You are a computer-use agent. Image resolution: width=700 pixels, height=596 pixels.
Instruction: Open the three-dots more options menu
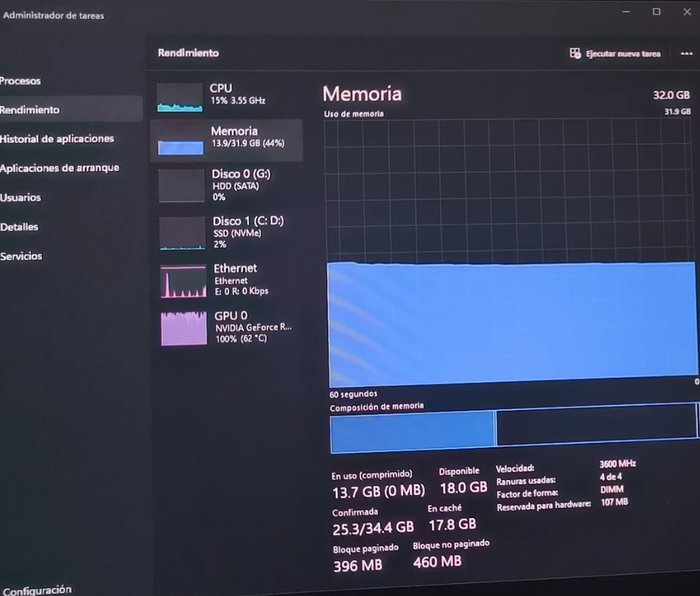[686, 54]
